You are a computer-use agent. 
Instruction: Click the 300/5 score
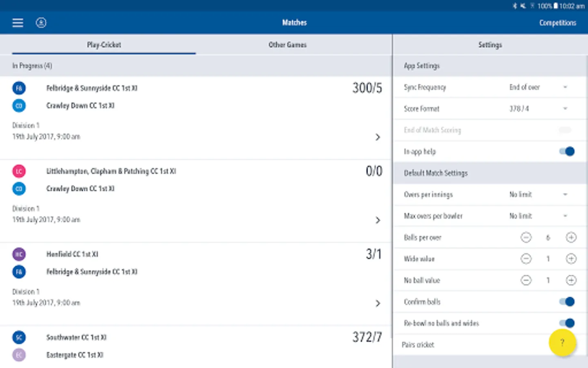pos(367,88)
